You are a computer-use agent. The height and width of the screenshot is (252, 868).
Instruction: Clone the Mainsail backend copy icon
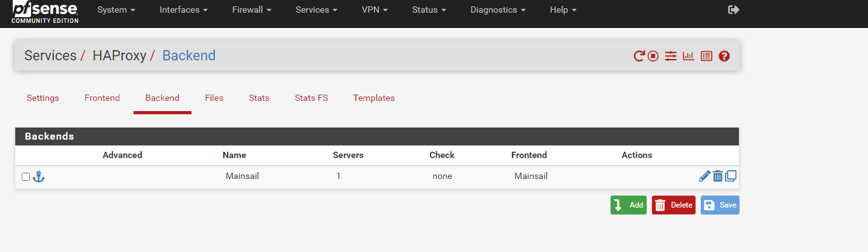tap(731, 176)
